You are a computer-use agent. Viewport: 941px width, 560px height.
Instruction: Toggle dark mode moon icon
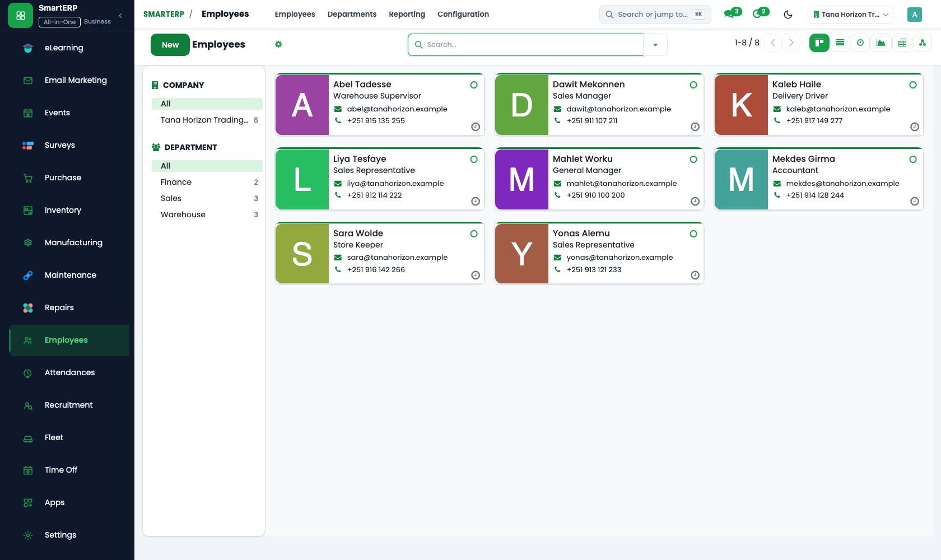pyautogui.click(x=788, y=15)
